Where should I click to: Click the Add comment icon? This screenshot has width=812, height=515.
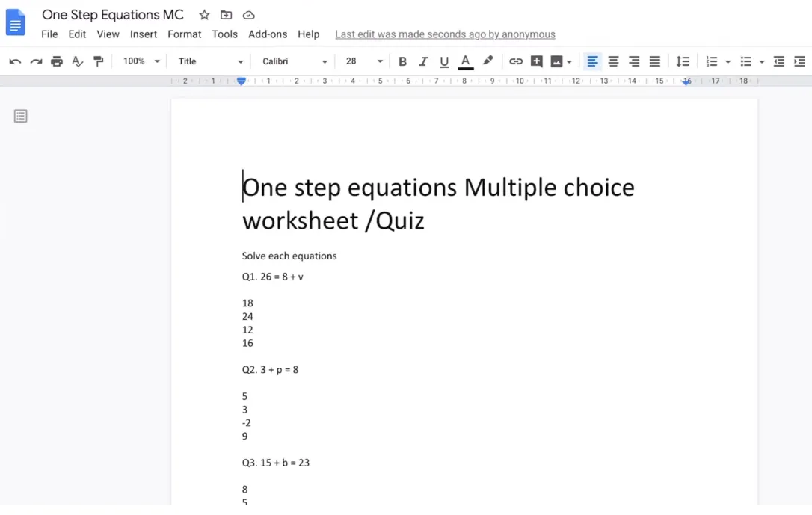click(536, 61)
